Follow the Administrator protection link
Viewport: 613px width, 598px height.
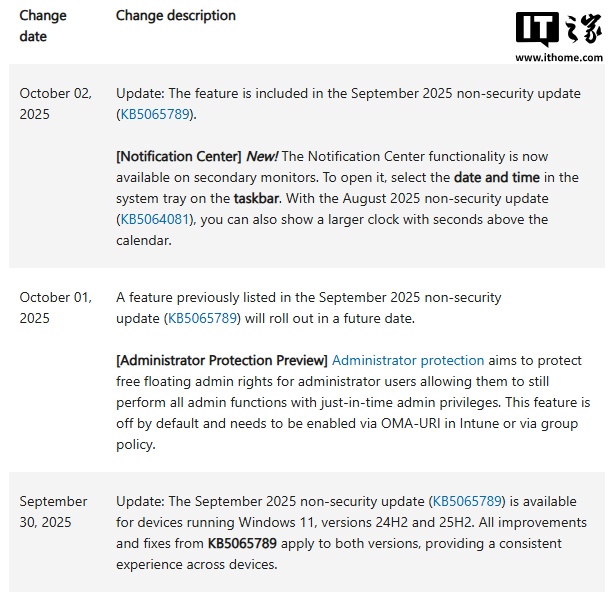coord(408,360)
